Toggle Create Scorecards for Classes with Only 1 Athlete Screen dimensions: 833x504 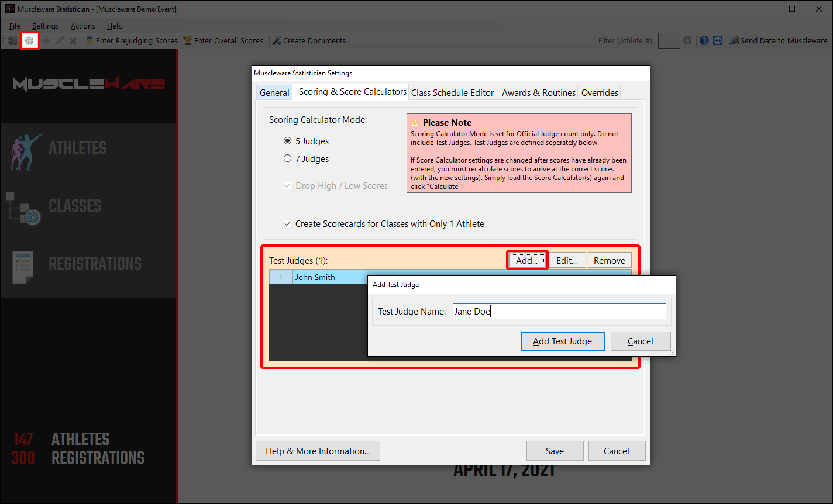287,224
